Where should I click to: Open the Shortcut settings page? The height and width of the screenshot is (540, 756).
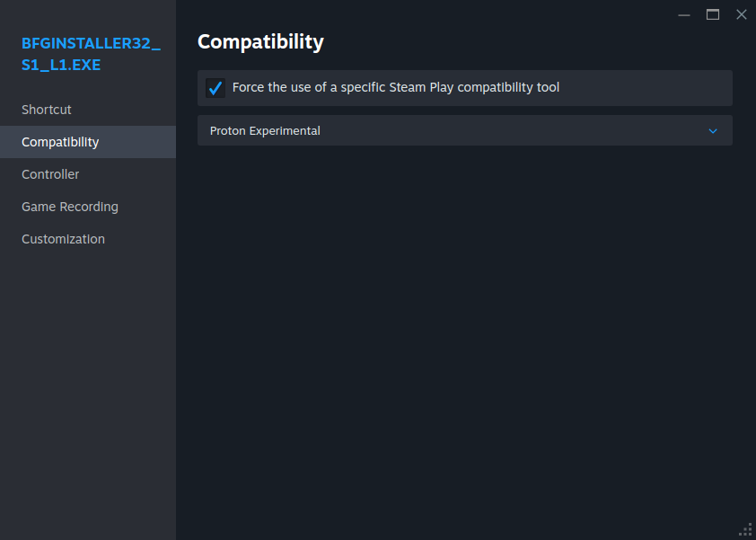(x=47, y=110)
